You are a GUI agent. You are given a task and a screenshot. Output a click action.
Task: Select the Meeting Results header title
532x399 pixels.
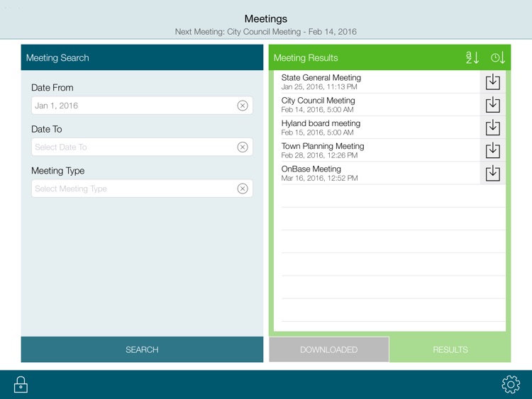coord(306,58)
